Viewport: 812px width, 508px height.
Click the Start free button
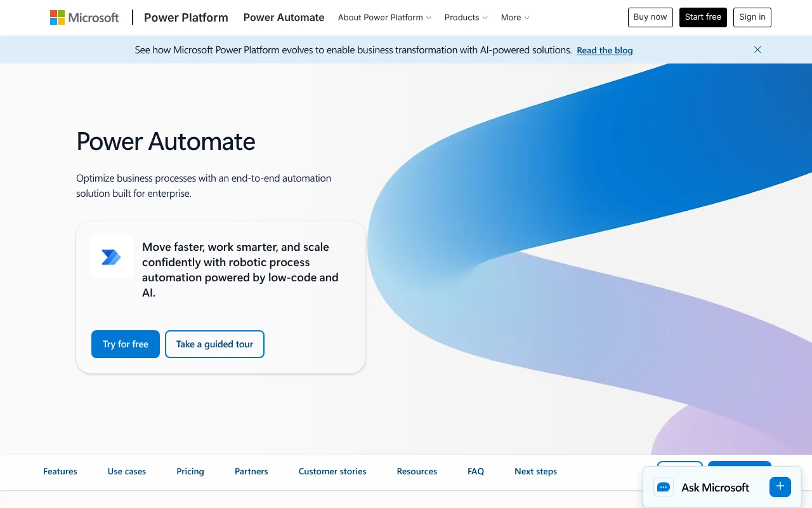click(x=703, y=17)
